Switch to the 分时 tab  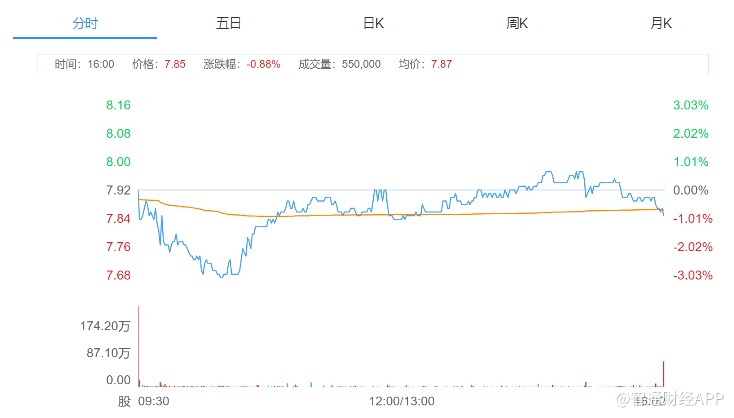tap(85, 22)
